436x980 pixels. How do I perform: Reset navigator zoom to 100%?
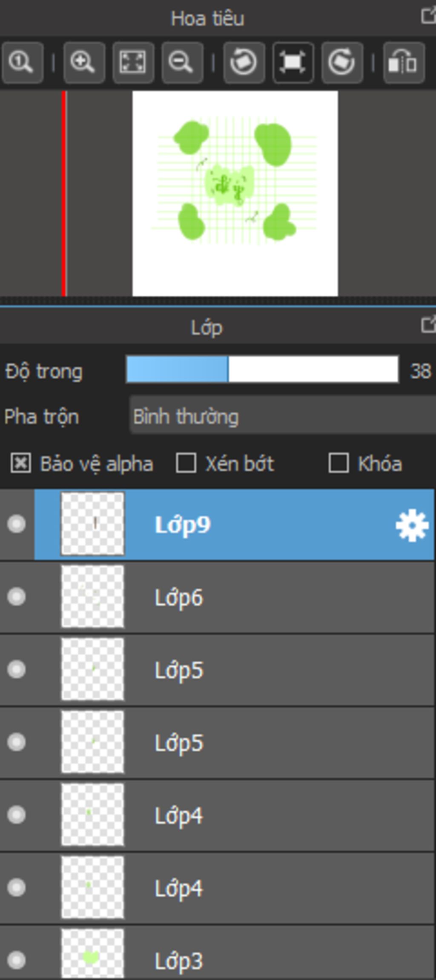(23, 63)
